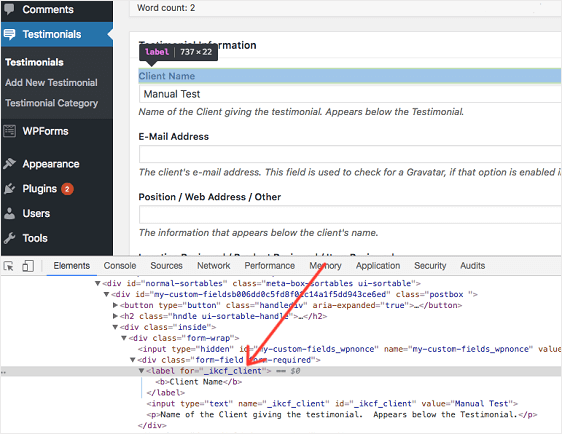562x434 pixels.
Task: Collapse the div class inside node
Action: (x=115, y=327)
